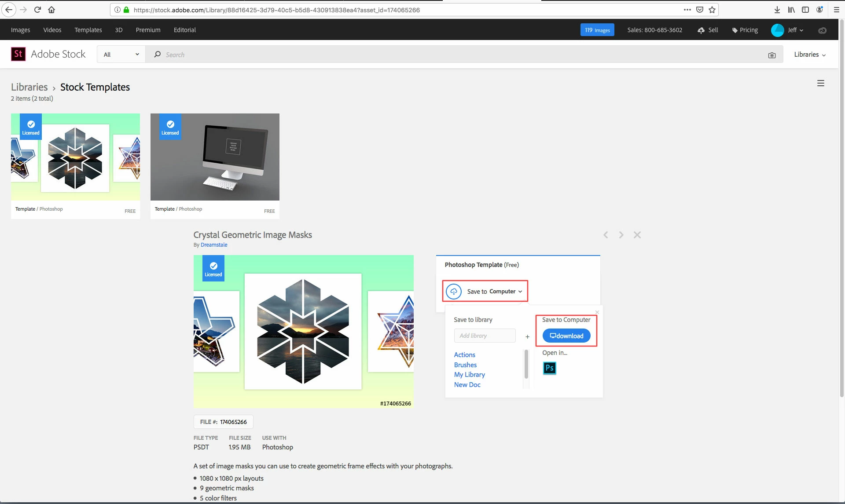The width and height of the screenshot is (845, 504).
Task: Click the Add library input field
Action: pyautogui.click(x=484, y=336)
